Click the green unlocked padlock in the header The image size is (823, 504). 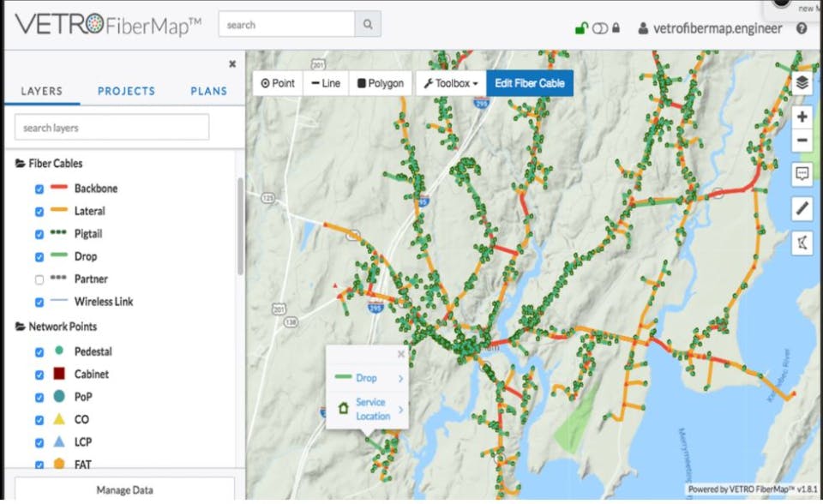(x=582, y=27)
